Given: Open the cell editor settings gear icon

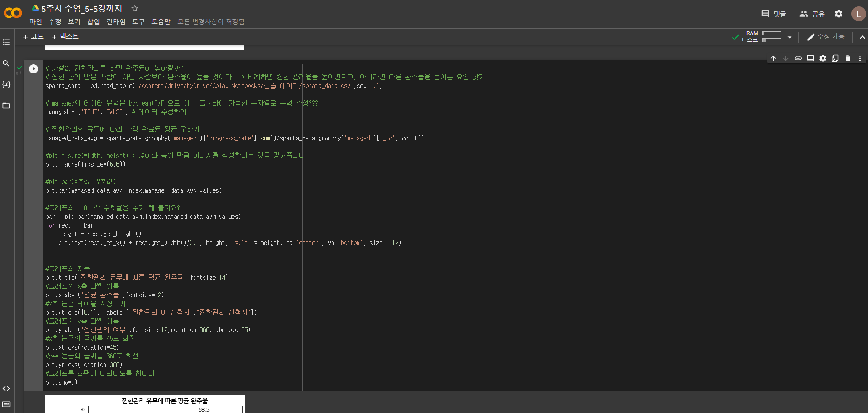Looking at the screenshot, I should (x=823, y=58).
